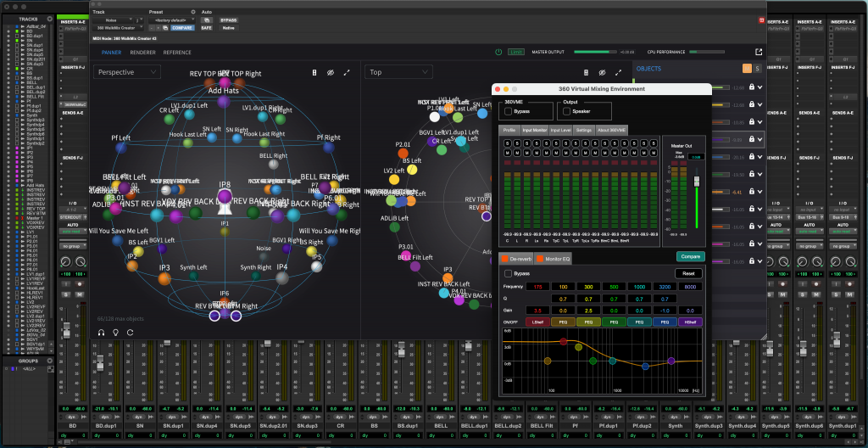The height and width of the screenshot is (448, 868).
Task: Click the power icon next to Limit
Action: (498, 52)
